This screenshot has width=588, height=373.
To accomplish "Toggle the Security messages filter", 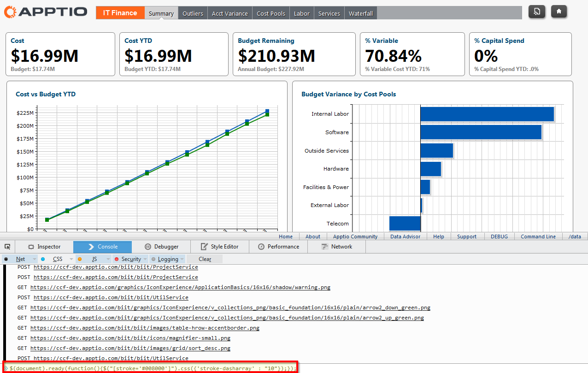I will pyautogui.click(x=131, y=259).
